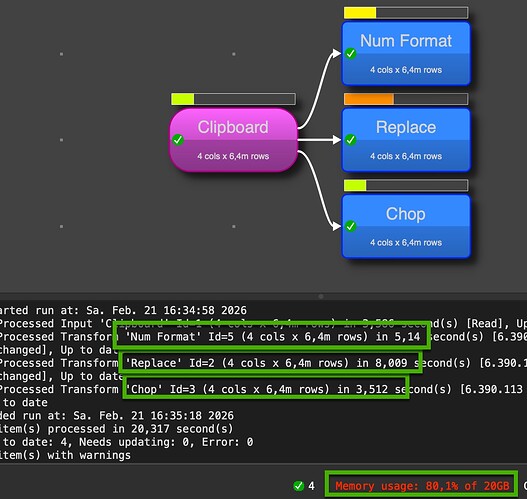This screenshot has width=527, height=499.
Task: Click the Memory usage indicator
Action: coord(422,486)
